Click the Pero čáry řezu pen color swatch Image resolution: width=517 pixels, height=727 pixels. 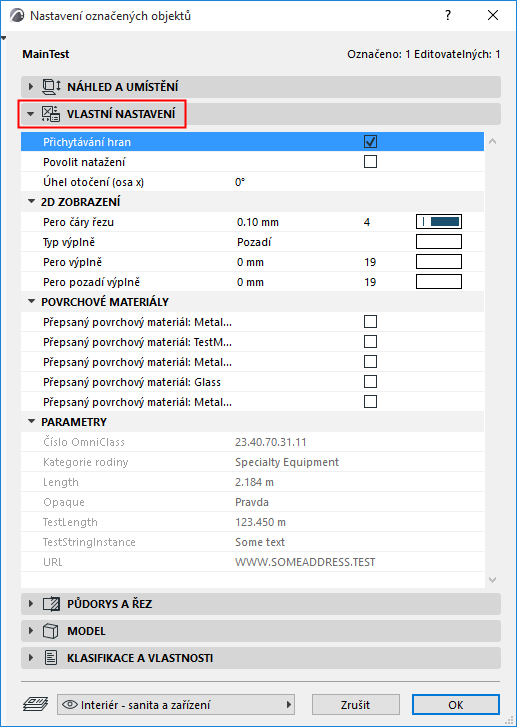tap(439, 222)
